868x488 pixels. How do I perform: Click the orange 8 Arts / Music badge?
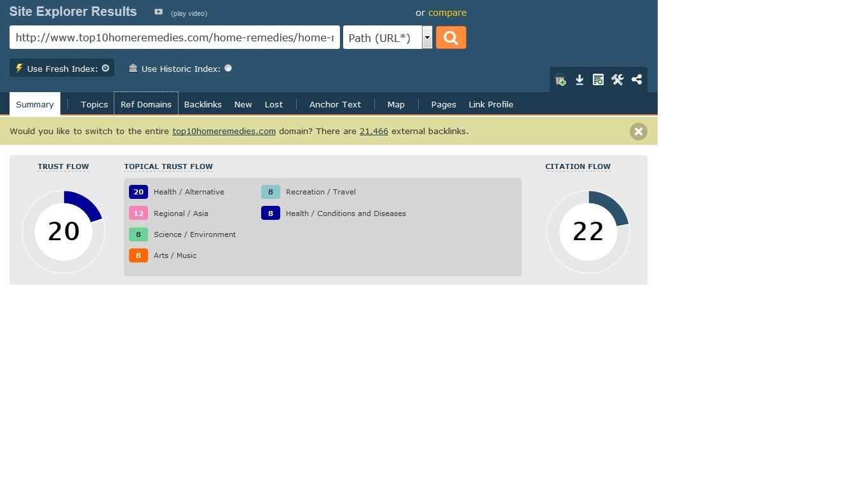139,255
